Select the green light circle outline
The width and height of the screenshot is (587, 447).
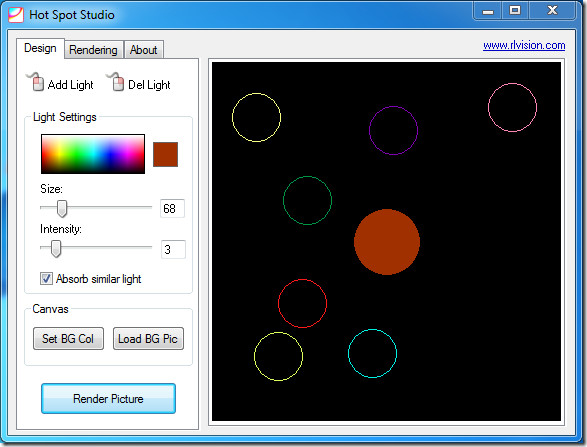click(307, 200)
